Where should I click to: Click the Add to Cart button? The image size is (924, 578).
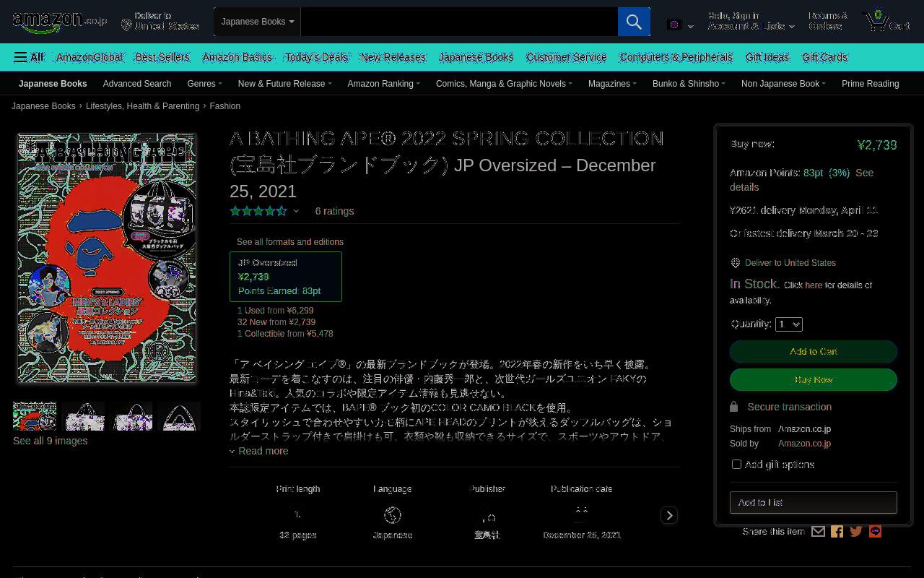point(814,351)
